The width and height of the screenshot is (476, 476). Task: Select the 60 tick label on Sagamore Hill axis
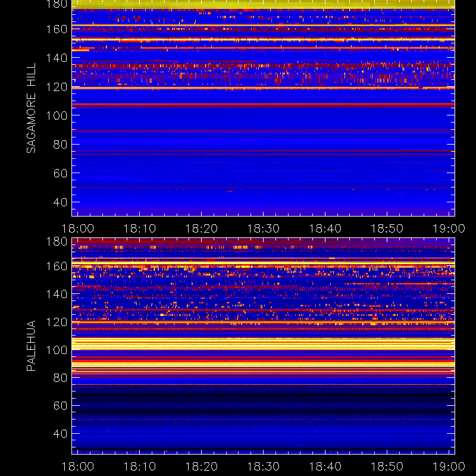click(x=60, y=173)
